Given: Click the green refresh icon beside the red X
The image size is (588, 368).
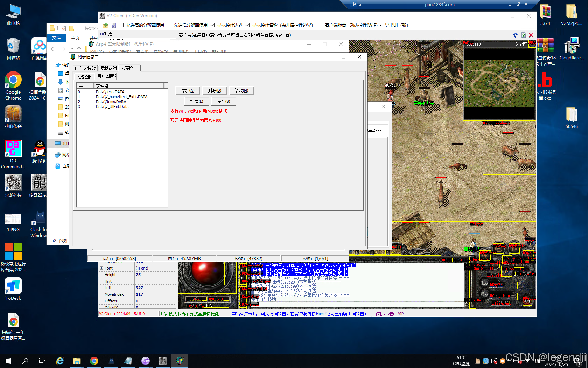Looking at the screenshot, I should coord(524,35).
